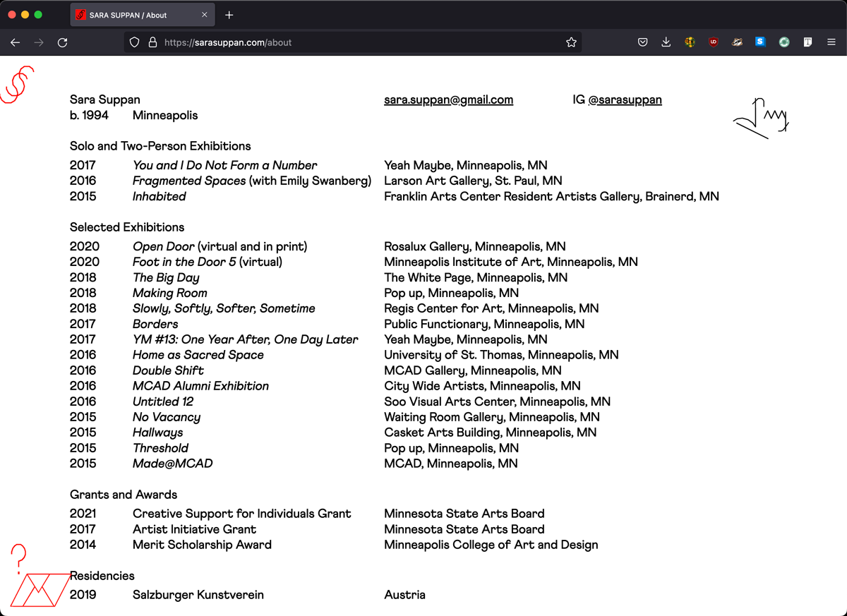Open the Downloads panel
The image size is (847, 616).
click(666, 42)
